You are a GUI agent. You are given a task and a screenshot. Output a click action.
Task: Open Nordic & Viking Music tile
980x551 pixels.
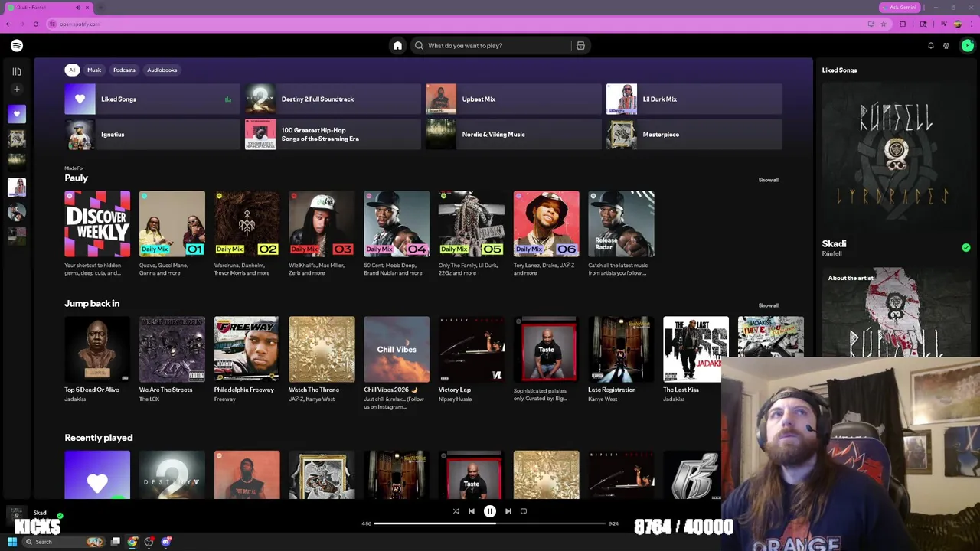tap(513, 135)
